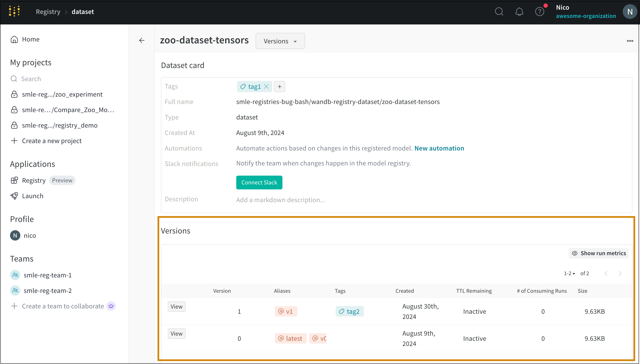Toggle Show run metrics

click(598, 253)
